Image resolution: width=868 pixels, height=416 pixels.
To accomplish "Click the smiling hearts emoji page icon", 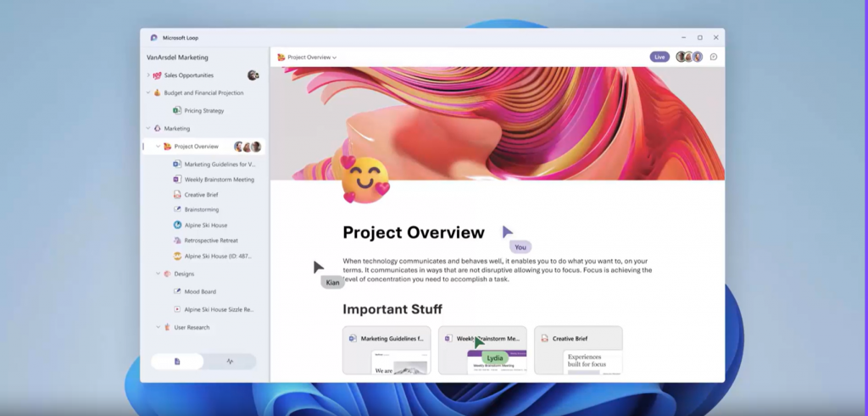I will (365, 180).
